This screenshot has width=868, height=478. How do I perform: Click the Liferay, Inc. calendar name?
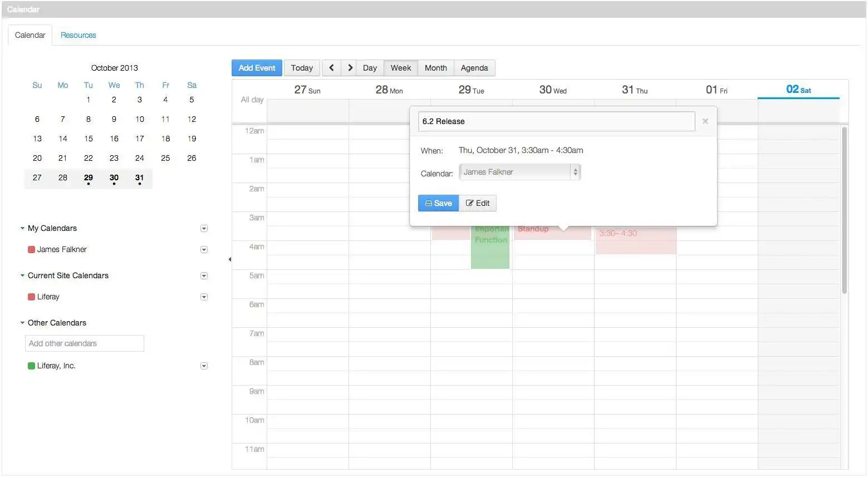[56, 366]
